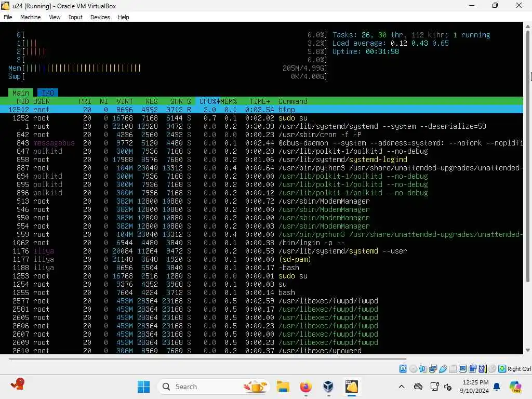
Task: Open Firefox from the taskbar
Action: coord(305,387)
